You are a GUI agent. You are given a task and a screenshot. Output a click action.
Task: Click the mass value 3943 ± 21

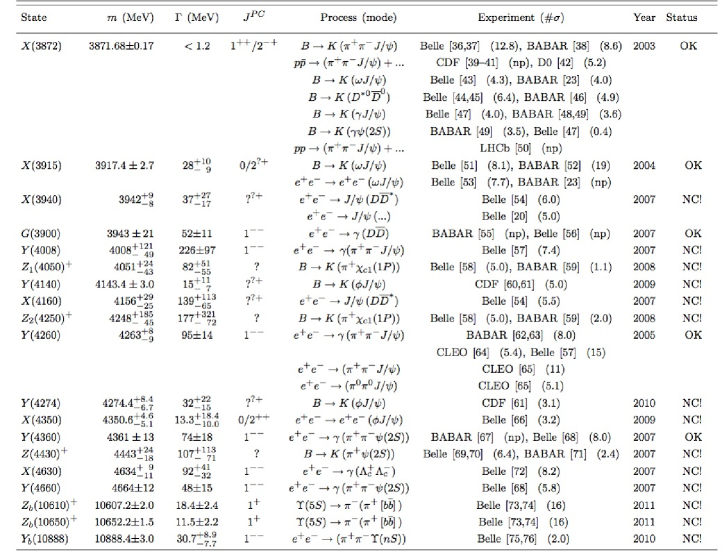click(x=130, y=233)
